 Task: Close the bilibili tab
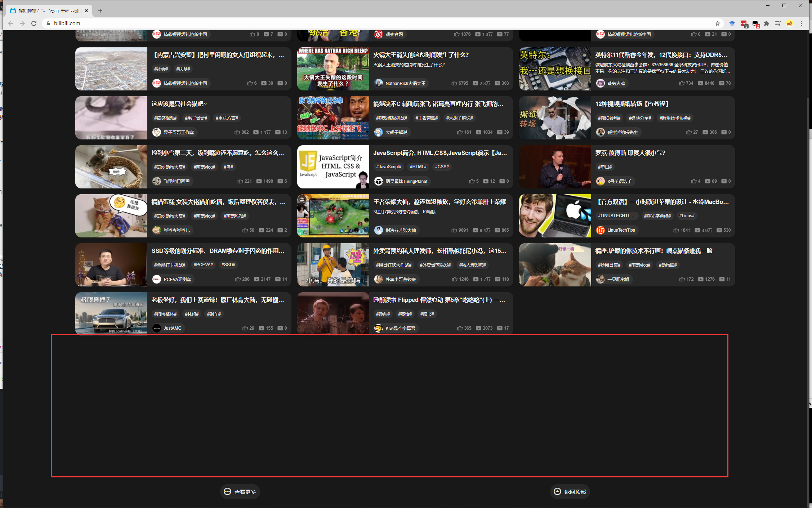pos(86,11)
